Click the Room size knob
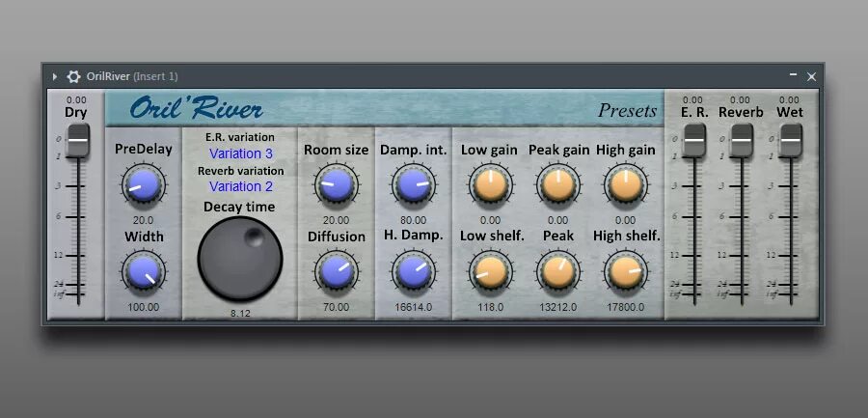868x418 pixels. pyautogui.click(x=336, y=185)
